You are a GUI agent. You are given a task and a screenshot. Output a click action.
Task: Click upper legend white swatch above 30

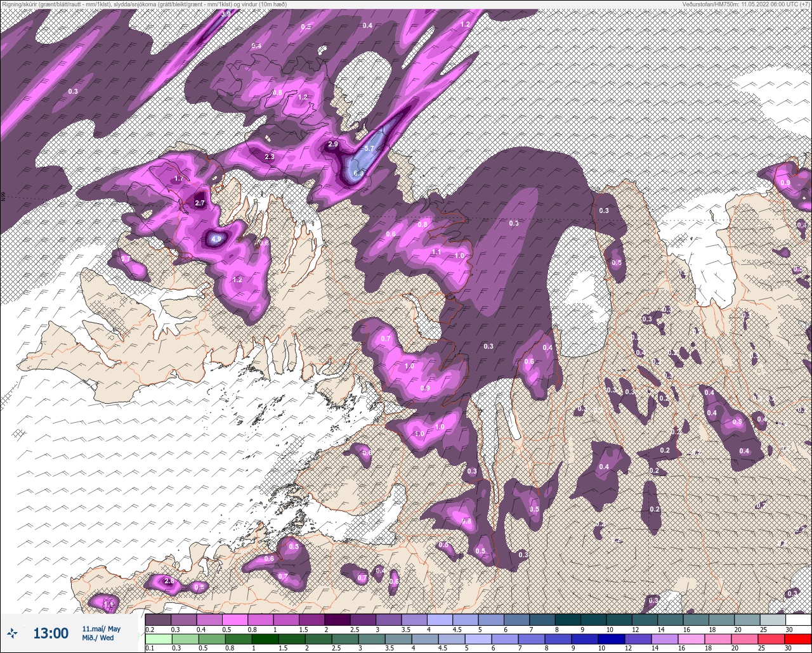(798, 619)
